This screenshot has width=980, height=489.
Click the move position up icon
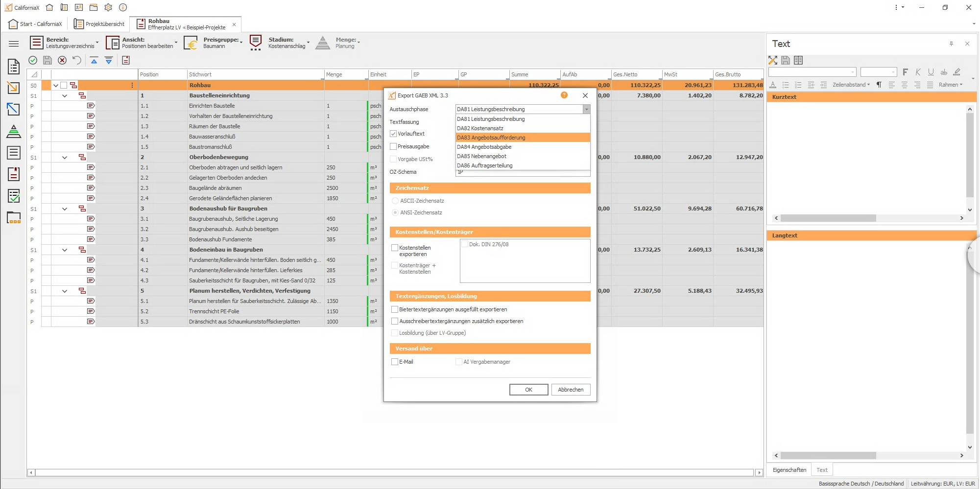[94, 60]
